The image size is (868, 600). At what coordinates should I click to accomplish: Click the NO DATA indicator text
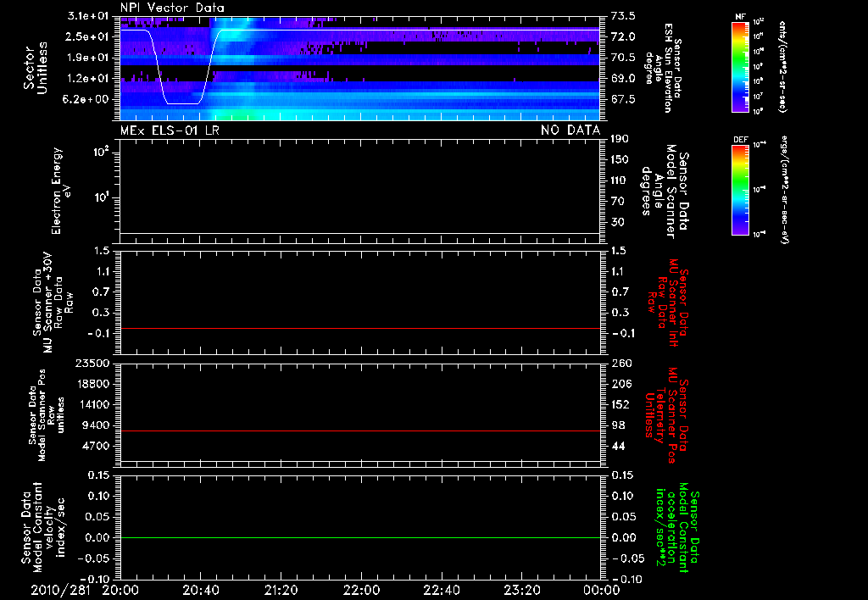click(570, 130)
